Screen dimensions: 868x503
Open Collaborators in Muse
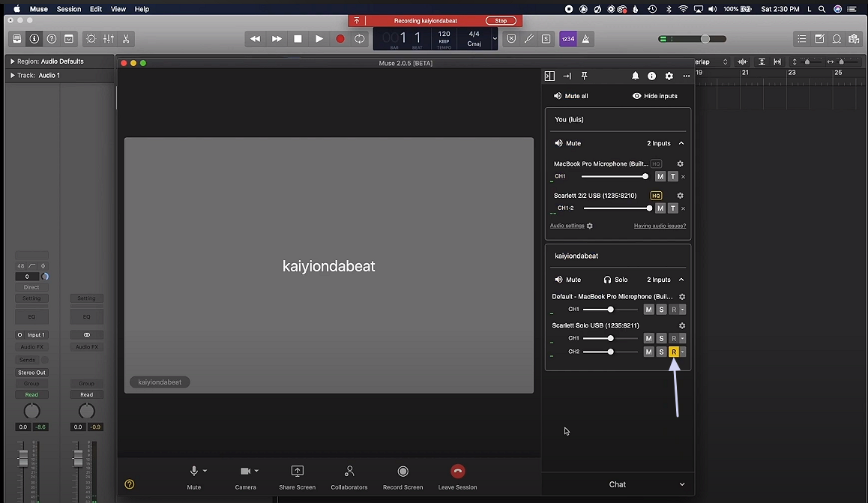(349, 478)
